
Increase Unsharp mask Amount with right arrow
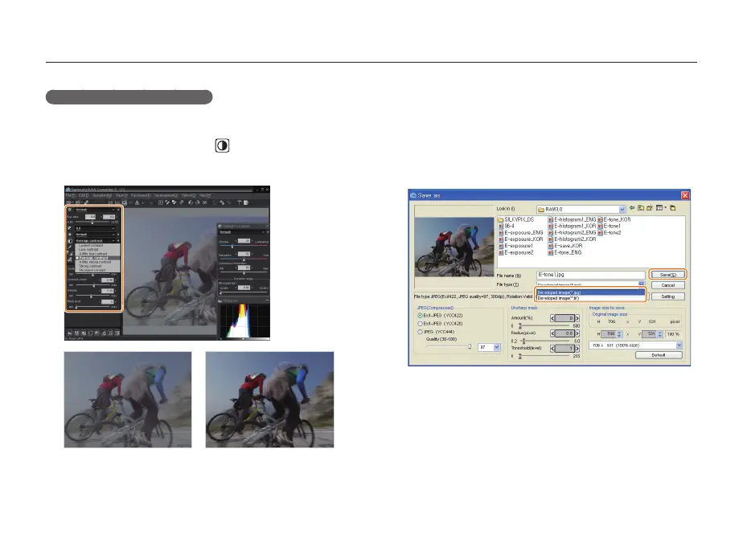pyautogui.click(x=577, y=318)
